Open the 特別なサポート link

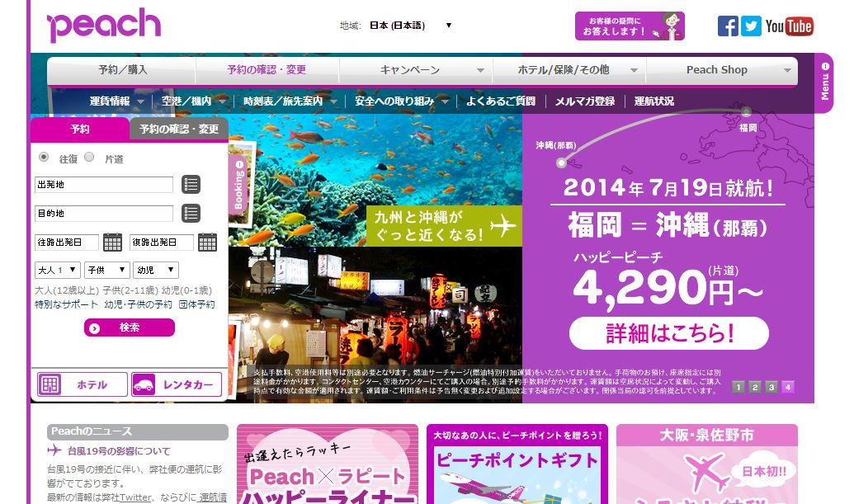(67, 305)
